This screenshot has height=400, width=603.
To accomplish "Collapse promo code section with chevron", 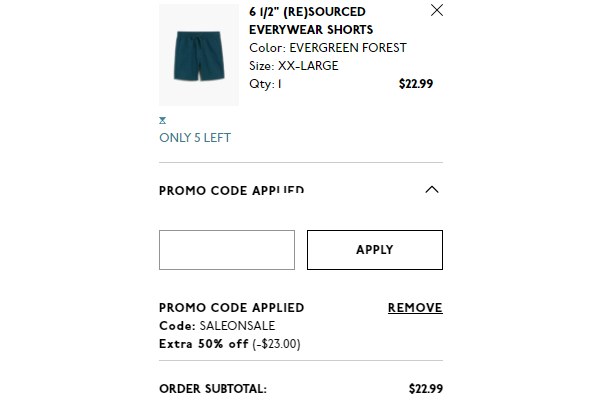I will [432, 190].
